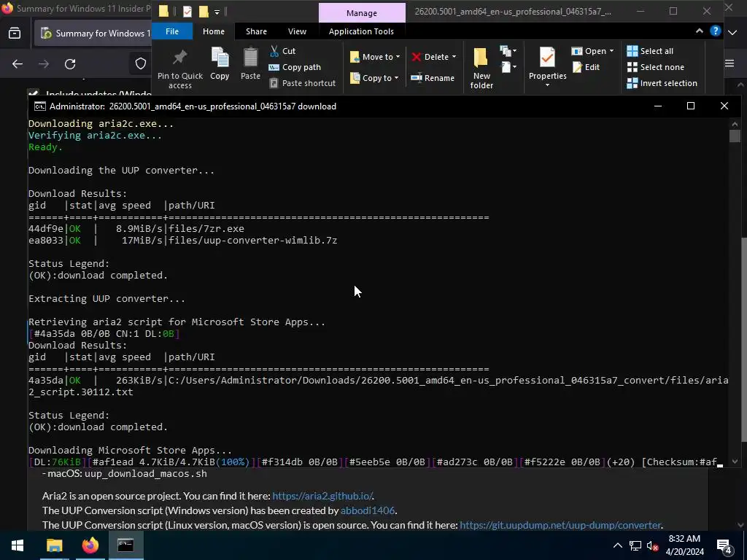Customize Quick Access Toolbar dropdown
This screenshot has width=747, height=560.
(x=217, y=12)
